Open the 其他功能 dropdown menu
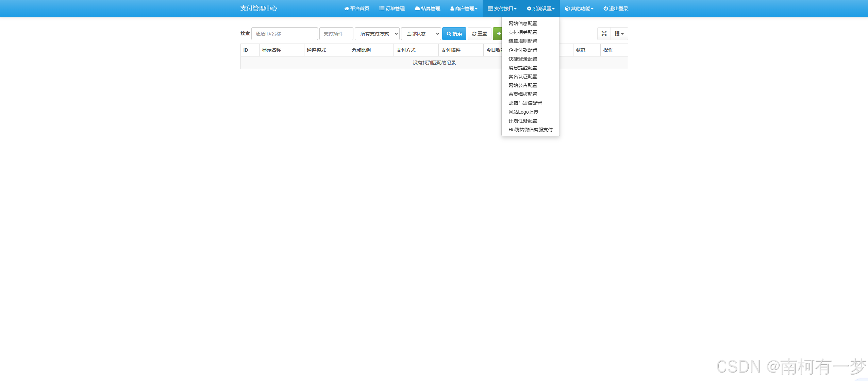The image size is (868, 381). [579, 9]
